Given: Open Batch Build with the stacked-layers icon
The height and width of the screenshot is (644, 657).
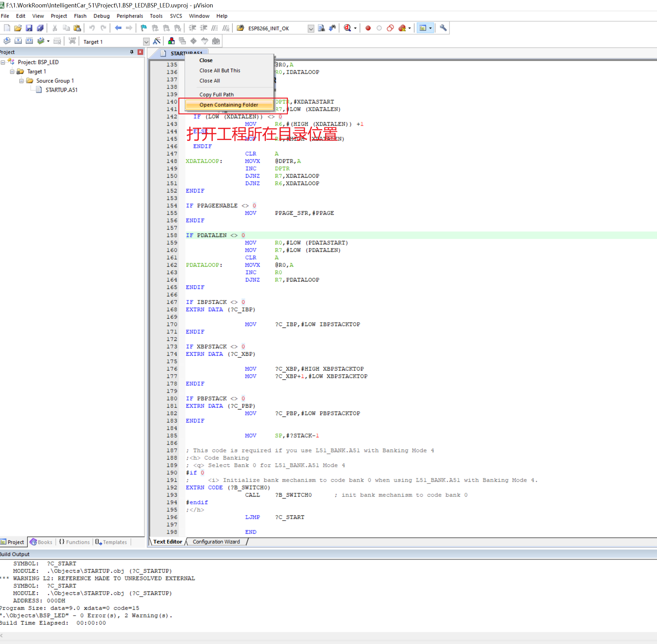Looking at the screenshot, I should pyautogui.click(x=41, y=41).
